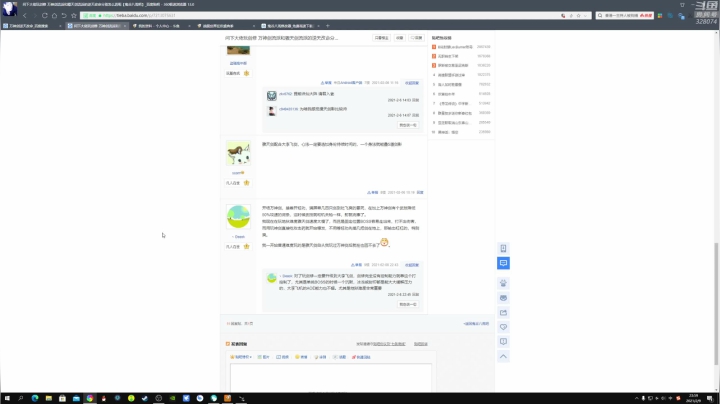Open the doodle tool in the reply editor
Viewport: 720px width, 404px height.
coord(320,357)
